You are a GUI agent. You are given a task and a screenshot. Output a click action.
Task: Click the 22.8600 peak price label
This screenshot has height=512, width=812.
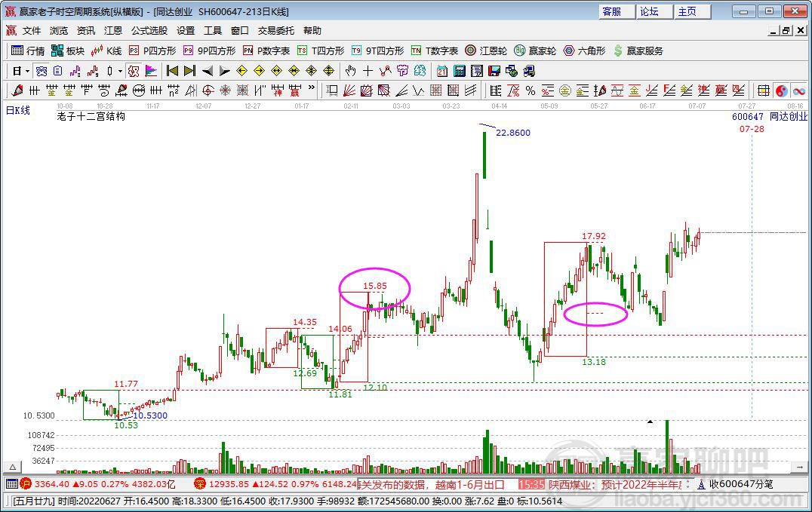[512, 133]
